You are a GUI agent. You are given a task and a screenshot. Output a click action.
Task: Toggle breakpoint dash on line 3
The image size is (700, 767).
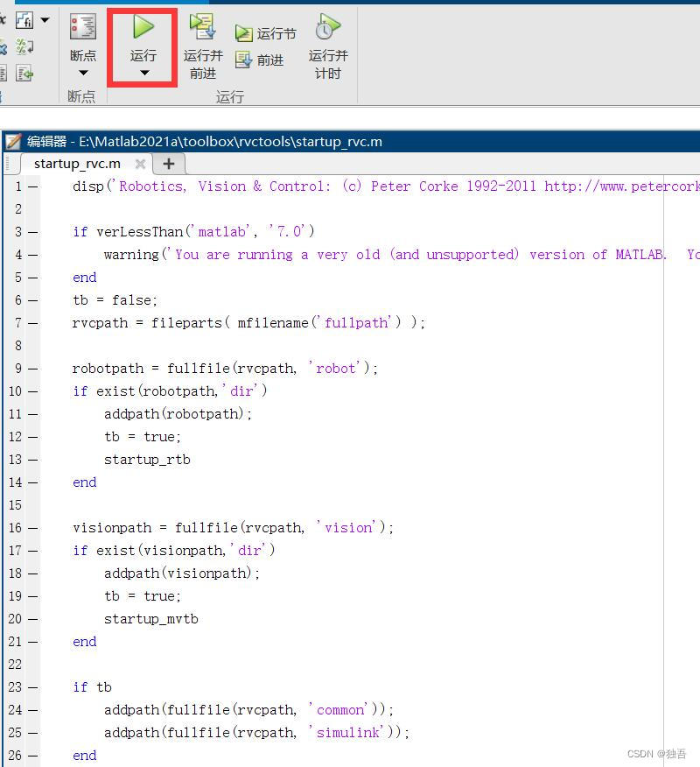pos(32,232)
